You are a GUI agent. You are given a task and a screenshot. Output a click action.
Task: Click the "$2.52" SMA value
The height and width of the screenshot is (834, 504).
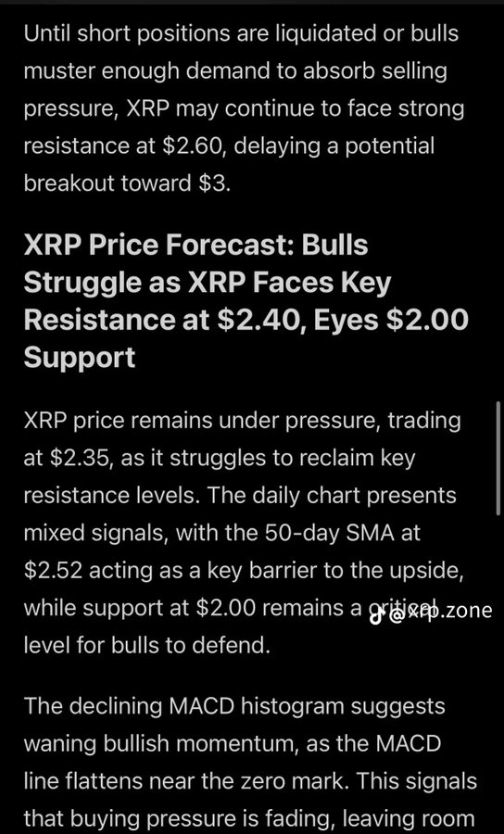[x=53, y=570]
